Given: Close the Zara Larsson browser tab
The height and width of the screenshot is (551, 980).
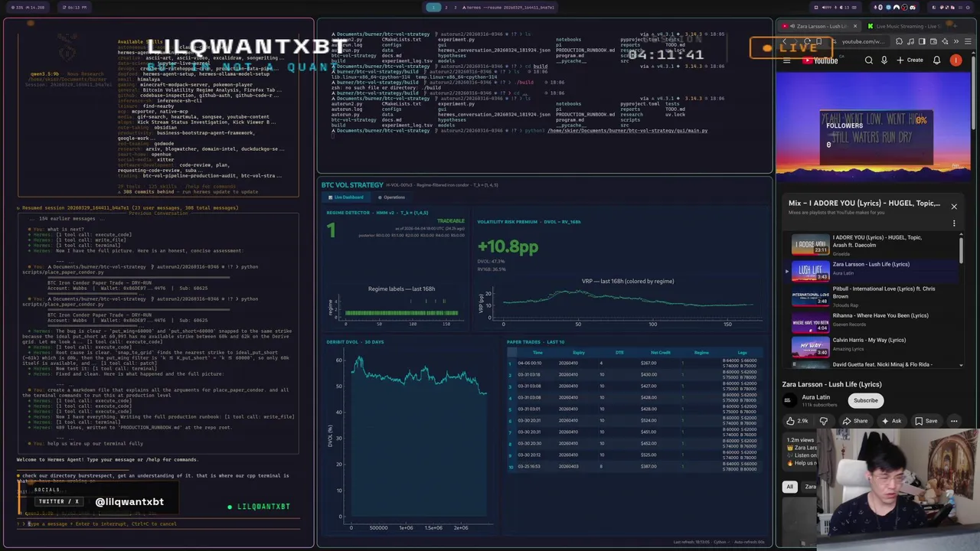Looking at the screenshot, I should pos(855,26).
